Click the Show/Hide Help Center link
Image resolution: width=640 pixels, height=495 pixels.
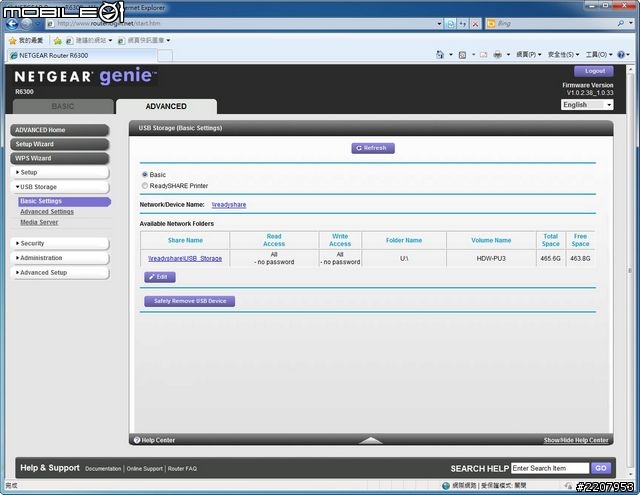coord(576,440)
